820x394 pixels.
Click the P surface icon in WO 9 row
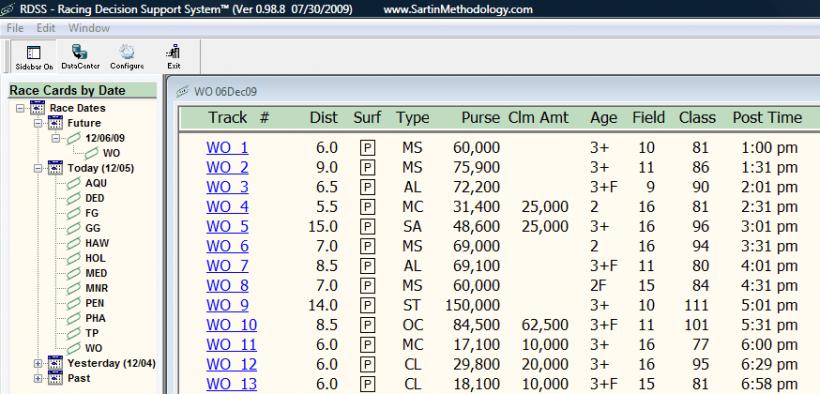click(x=368, y=305)
